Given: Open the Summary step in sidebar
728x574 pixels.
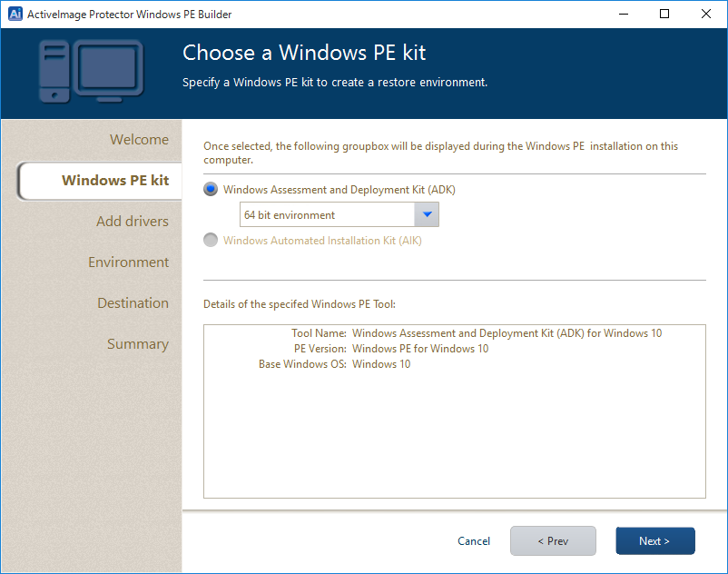Looking at the screenshot, I should (137, 344).
